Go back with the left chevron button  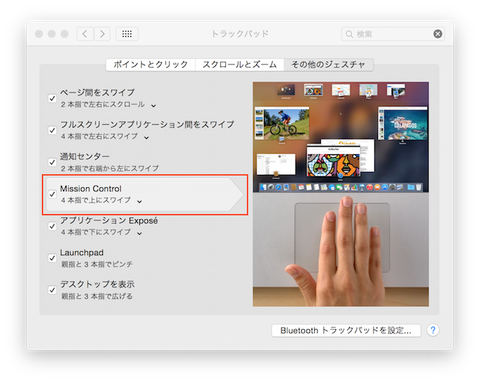85,34
